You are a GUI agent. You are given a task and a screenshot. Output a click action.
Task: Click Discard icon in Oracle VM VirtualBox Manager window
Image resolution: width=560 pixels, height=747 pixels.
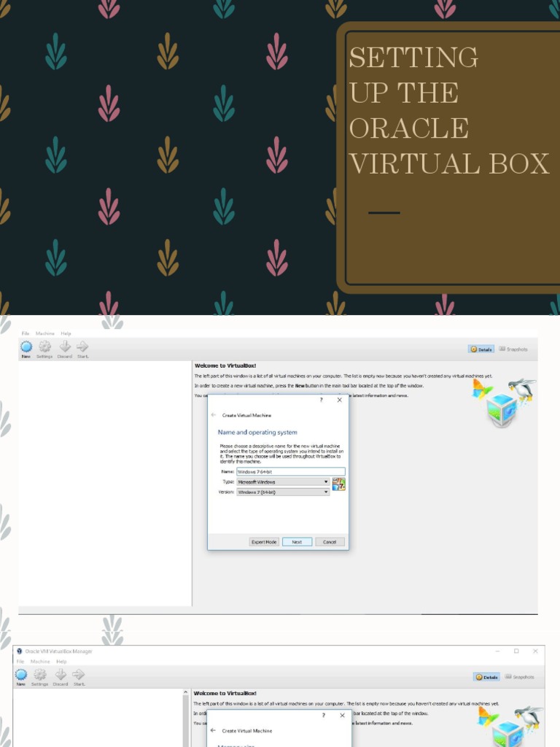[61, 674]
